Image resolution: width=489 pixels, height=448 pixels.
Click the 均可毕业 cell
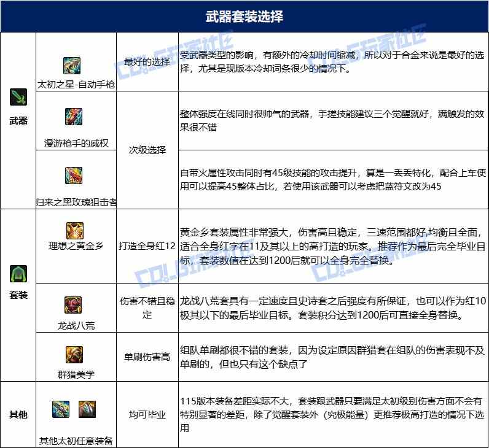tap(147, 415)
